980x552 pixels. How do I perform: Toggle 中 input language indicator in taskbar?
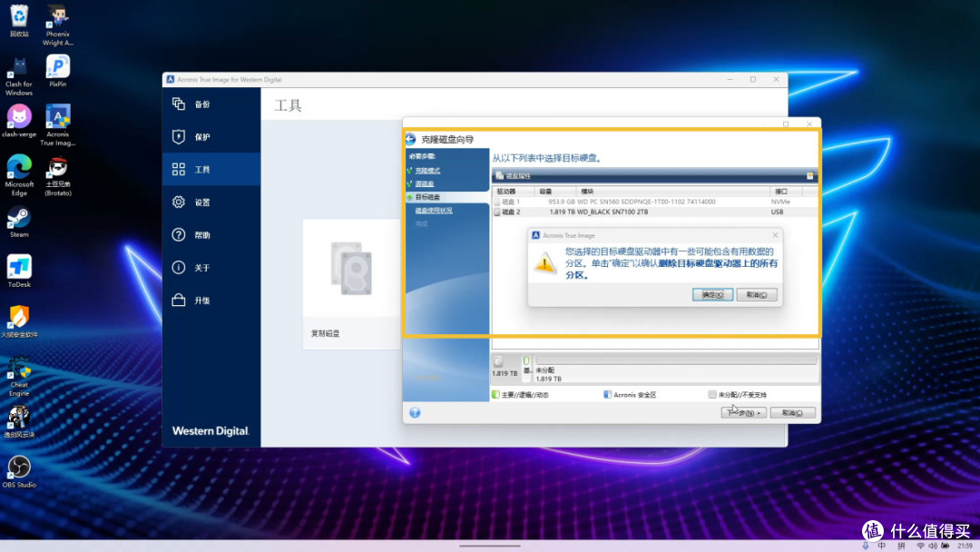[882, 546]
